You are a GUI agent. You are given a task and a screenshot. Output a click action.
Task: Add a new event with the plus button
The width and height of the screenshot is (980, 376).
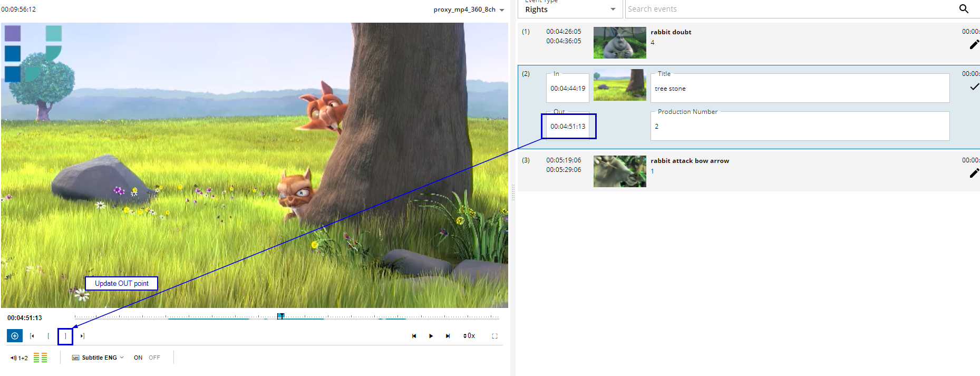pyautogui.click(x=15, y=336)
